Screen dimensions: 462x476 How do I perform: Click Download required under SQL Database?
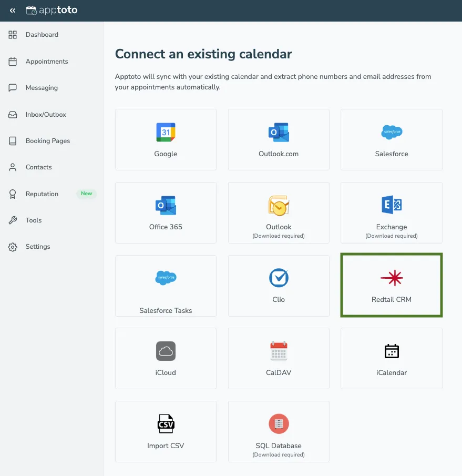click(x=279, y=455)
